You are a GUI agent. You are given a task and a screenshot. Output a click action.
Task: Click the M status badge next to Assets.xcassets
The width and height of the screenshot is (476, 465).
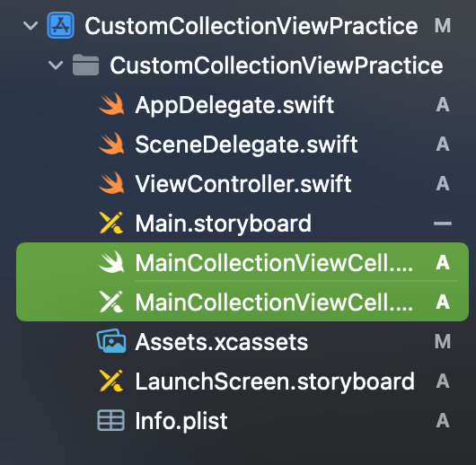coord(443,342)
